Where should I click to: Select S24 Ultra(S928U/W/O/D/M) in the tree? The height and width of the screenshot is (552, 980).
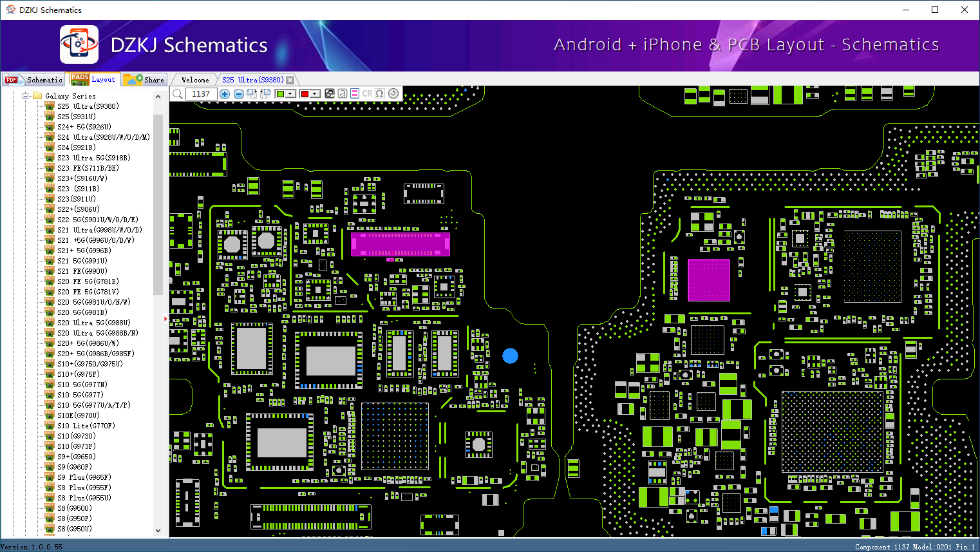103,137
